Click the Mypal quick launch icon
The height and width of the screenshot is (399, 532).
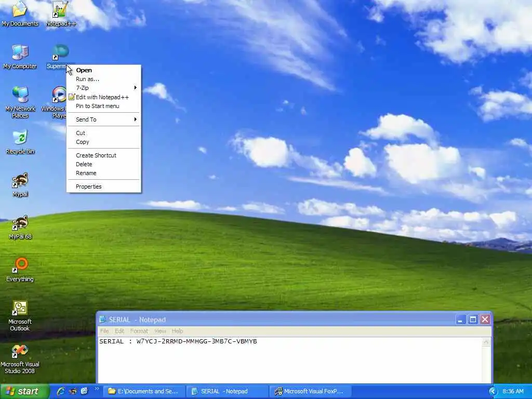(x=73, y=391)
